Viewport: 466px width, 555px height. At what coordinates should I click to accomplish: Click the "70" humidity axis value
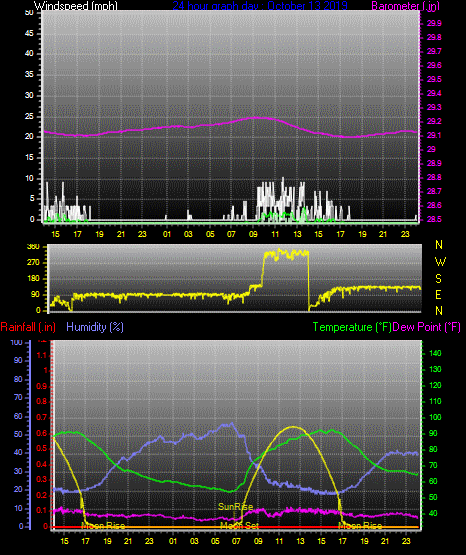[18, 397]
